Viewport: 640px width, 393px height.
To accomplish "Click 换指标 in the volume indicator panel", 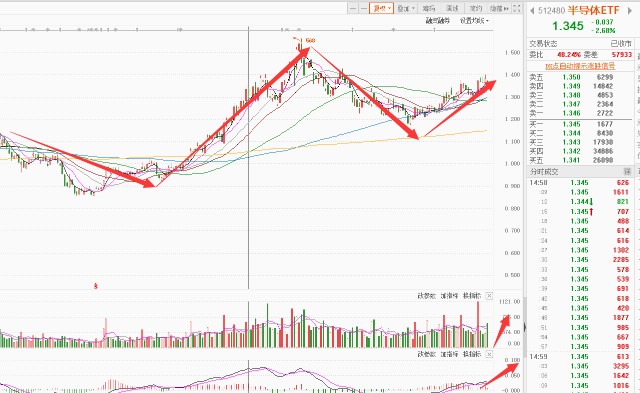I will (x=472, y=295).
